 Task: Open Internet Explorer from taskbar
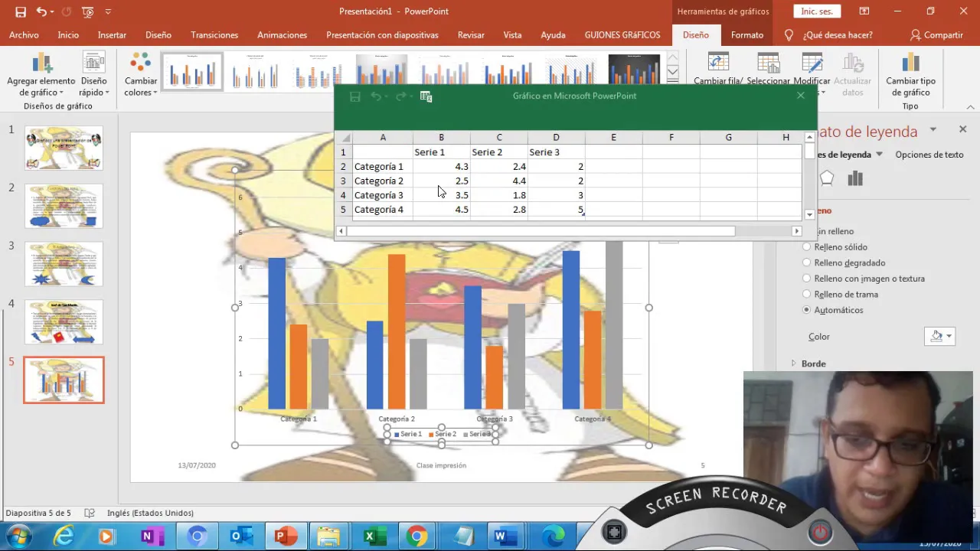[x=64, y=536]
